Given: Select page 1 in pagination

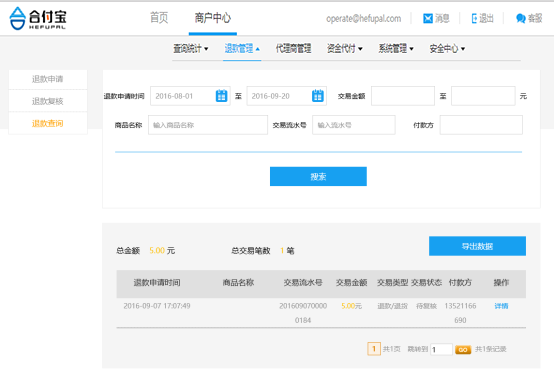Looking at the screenshot, I should [x=374, y=349].
